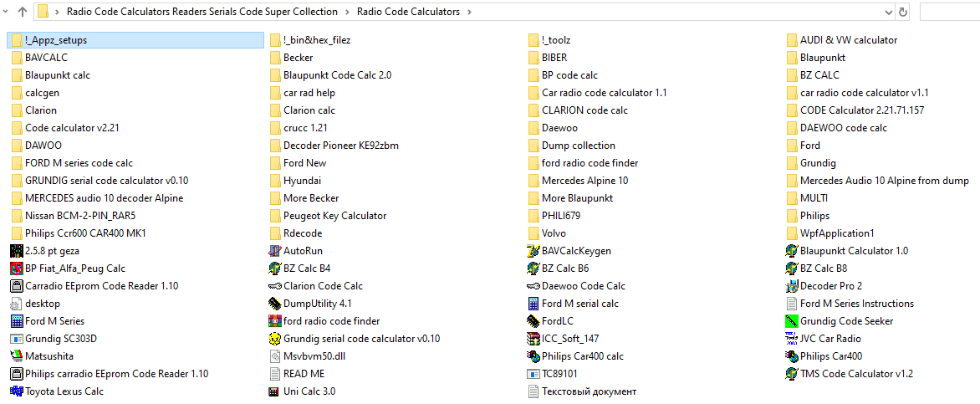Viewport: 980px width, 404px height.
Task: Click the TC89101 application icon
Action: click(x=533, y=373)
